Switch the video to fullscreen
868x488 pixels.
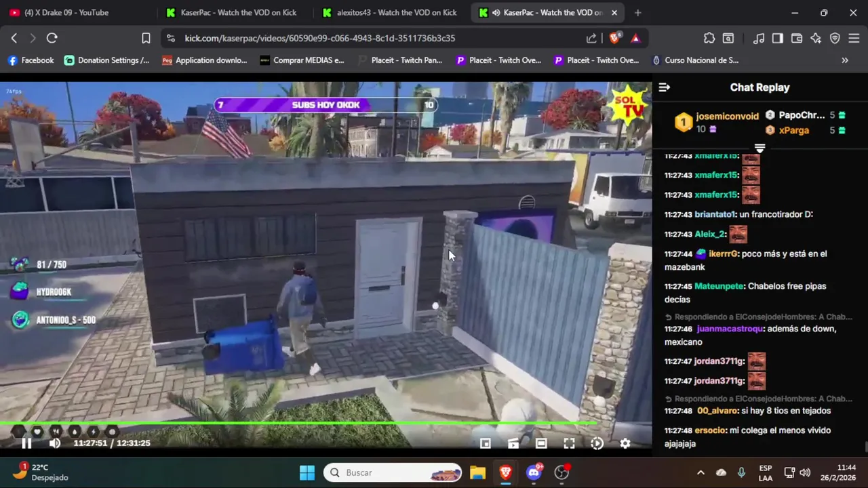pyautogui.click(x=569, y=443)
